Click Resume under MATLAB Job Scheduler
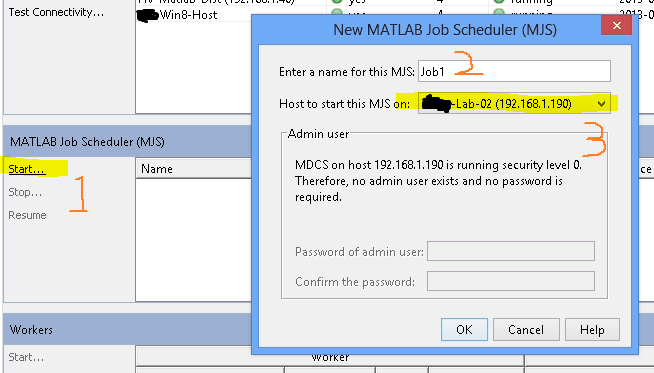 click(27, 215)
